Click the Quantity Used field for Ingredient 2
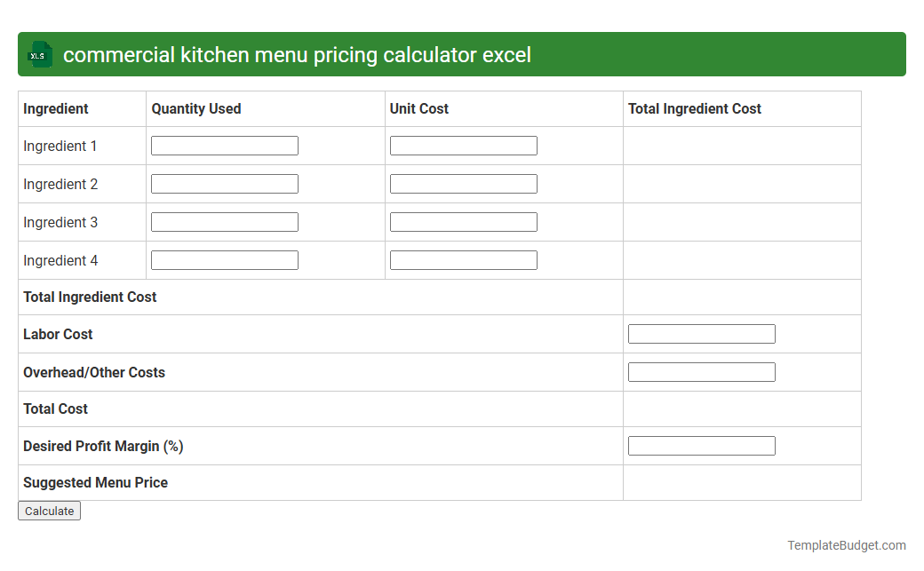 tap(224, 183)
